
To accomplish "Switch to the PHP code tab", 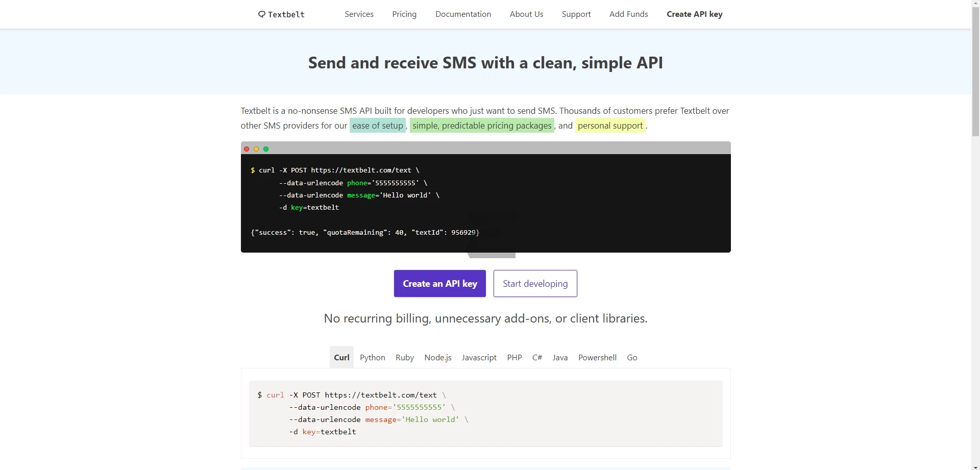I will coord(514,357).
